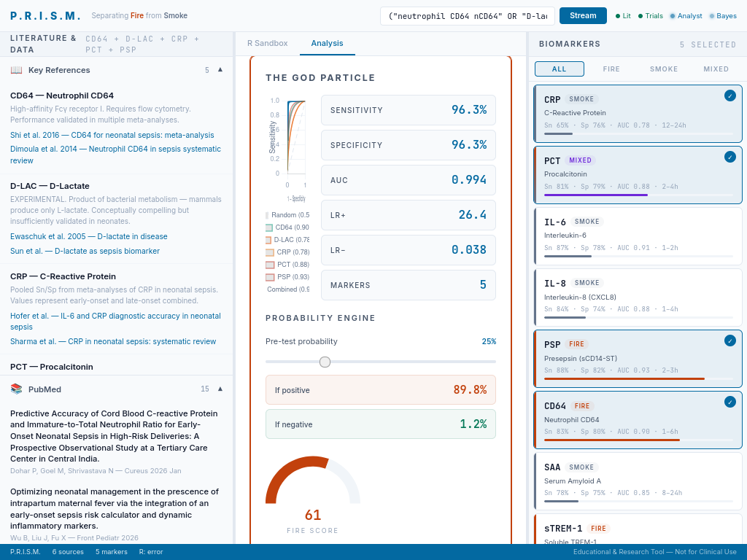Click the Key References book icon
The width and height of the screenshot is (747, 560).
pyautogui.click(x=16, y=70)
